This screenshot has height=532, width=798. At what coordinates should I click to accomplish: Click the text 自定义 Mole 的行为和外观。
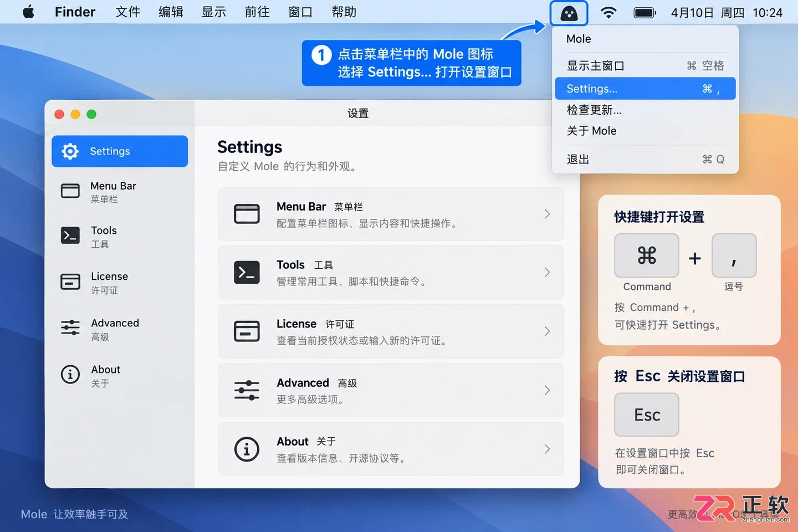tap(288, 166)
